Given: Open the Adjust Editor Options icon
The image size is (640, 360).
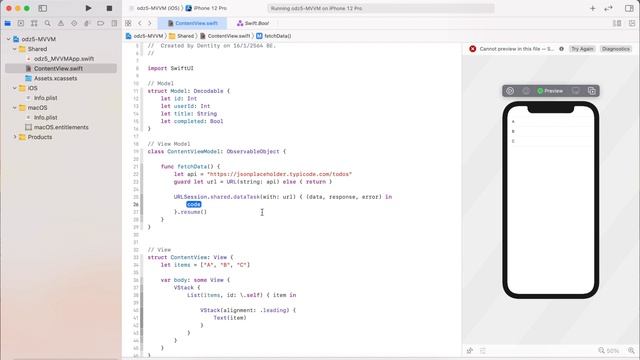Looking at the screenshot, I should coord(617,23).
